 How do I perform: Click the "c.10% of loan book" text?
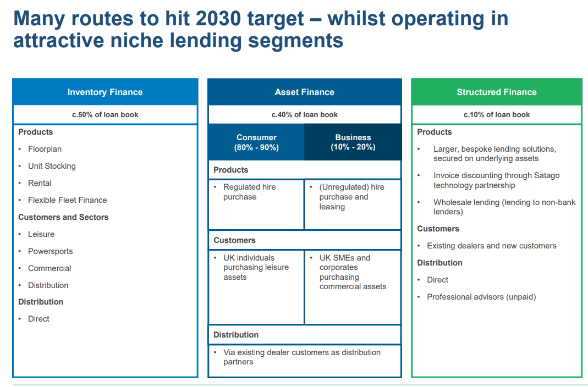click(x=497, y=115)
